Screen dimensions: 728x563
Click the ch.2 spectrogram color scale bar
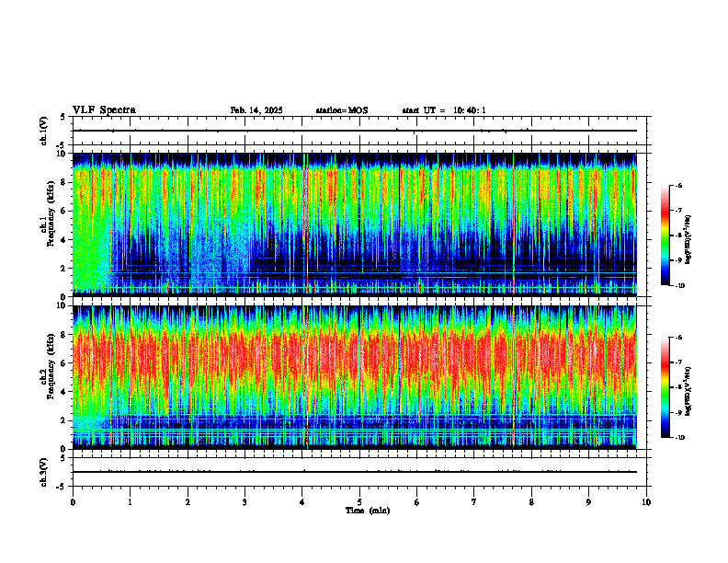click(x=665, y=387)
